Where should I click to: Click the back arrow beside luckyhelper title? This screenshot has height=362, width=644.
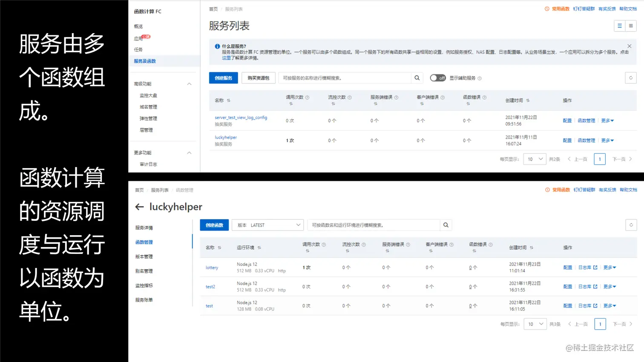pos(139,207)
